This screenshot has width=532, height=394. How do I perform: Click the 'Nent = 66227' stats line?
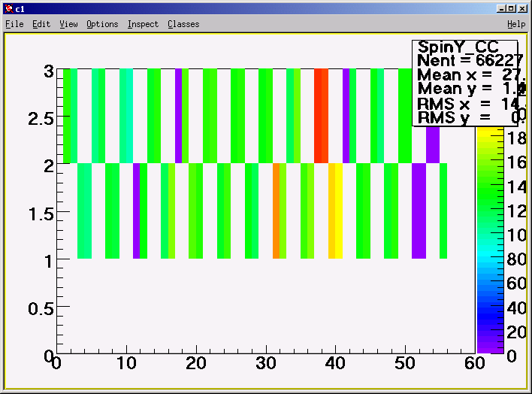[x=470, y=60]
